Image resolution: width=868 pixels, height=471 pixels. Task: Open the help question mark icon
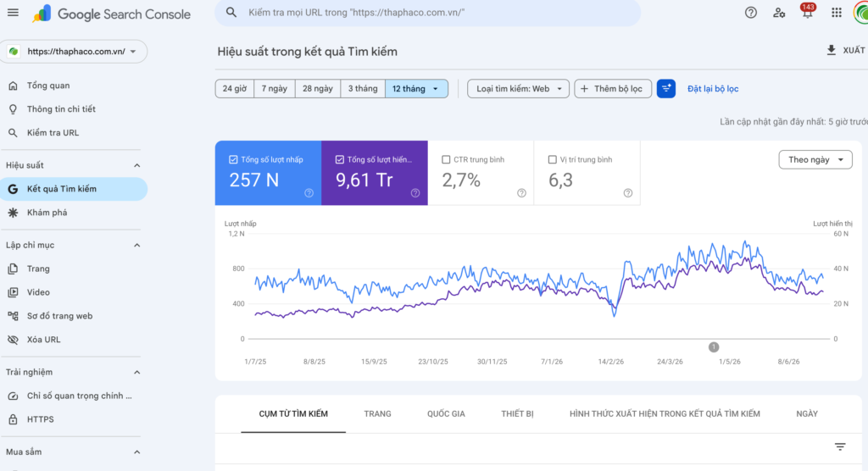751,12
